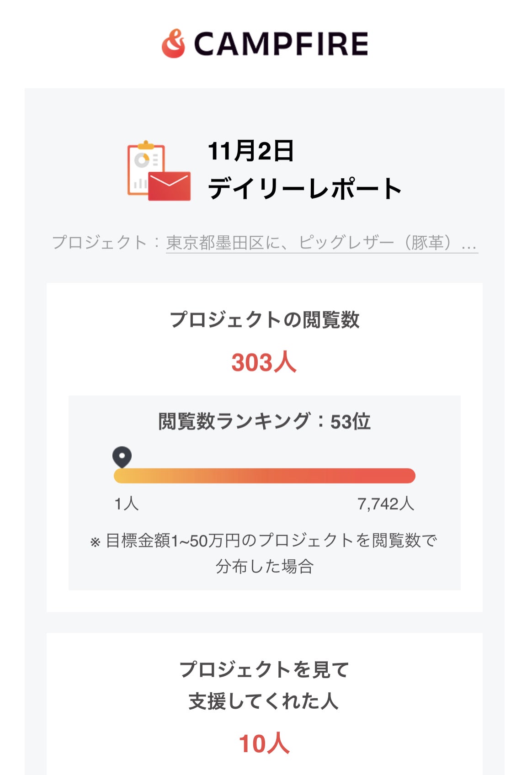Viewport: 532px width, 775px height.
Task: Click the デイリーレポート title
Action: tap(304, 188)
